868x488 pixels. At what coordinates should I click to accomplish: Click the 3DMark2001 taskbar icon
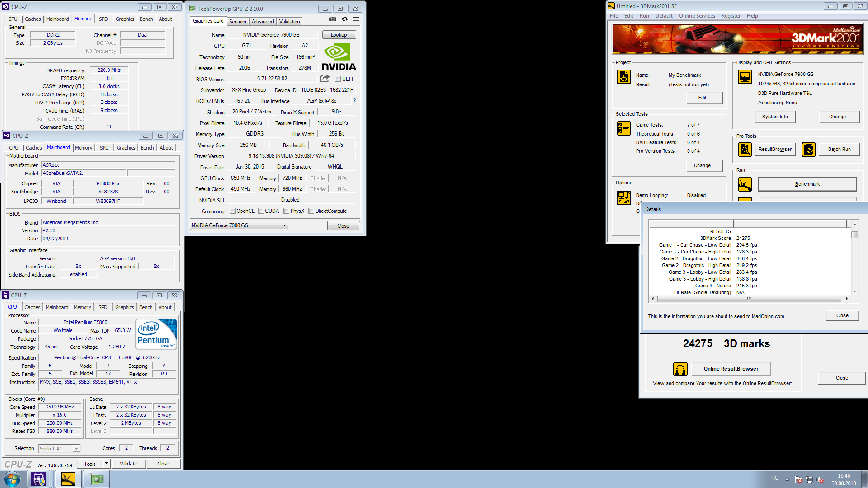pyautogui.click(x=68, y=479)
